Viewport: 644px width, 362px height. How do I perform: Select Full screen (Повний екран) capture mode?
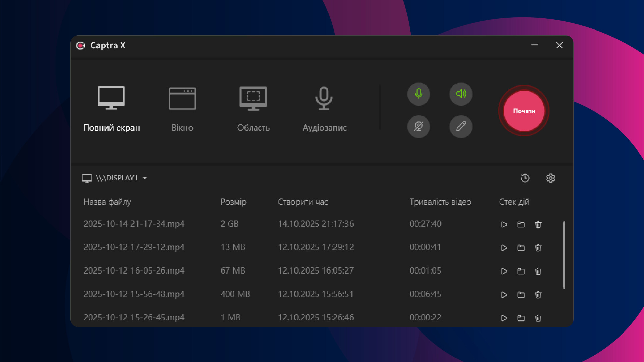[111, 108]
